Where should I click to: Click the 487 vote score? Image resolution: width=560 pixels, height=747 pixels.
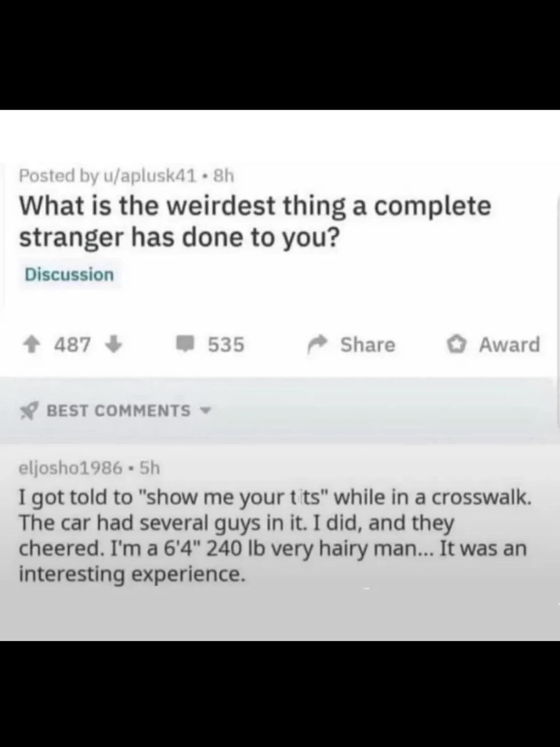72,344
